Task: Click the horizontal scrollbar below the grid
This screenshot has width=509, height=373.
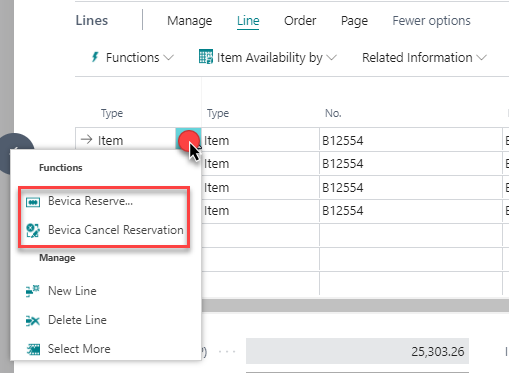Action: (x=355, y=305)
